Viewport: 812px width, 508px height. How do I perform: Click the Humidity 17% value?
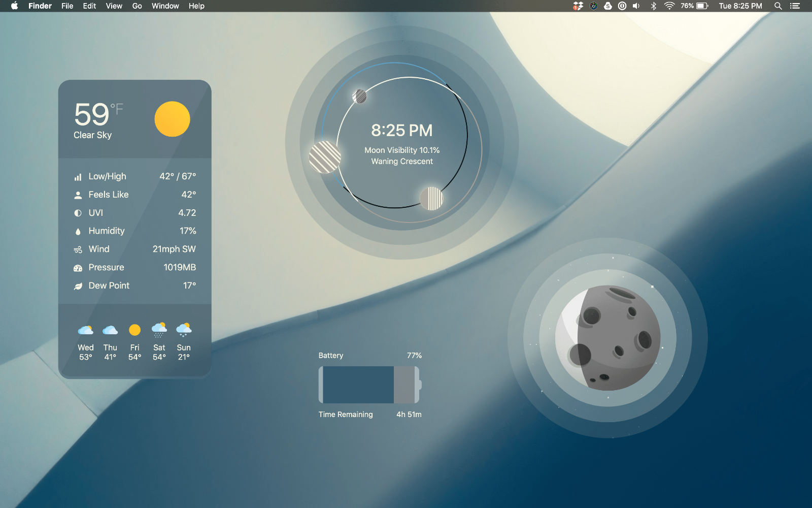click(188, 231)
